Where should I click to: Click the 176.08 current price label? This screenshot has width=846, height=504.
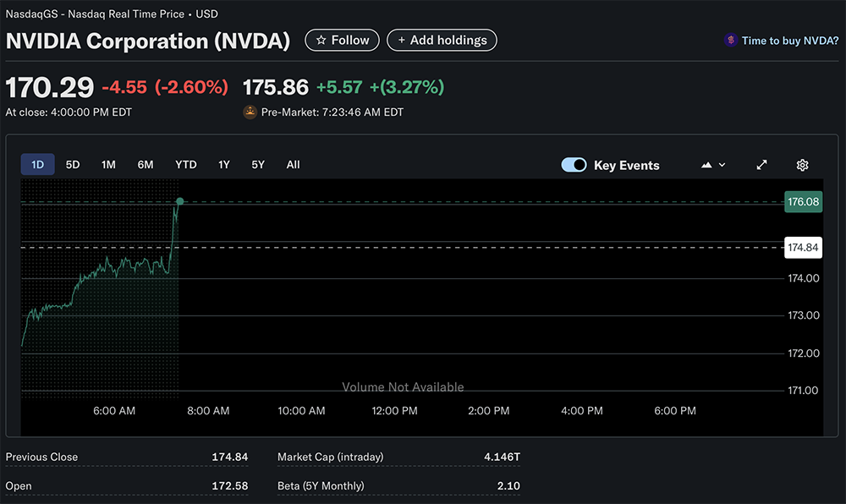point(803,202)
